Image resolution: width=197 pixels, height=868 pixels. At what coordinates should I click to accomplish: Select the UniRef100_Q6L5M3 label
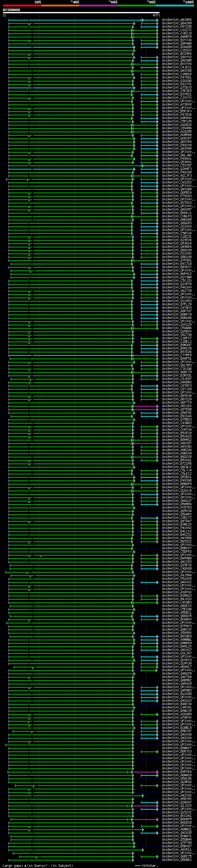(177, 365)
